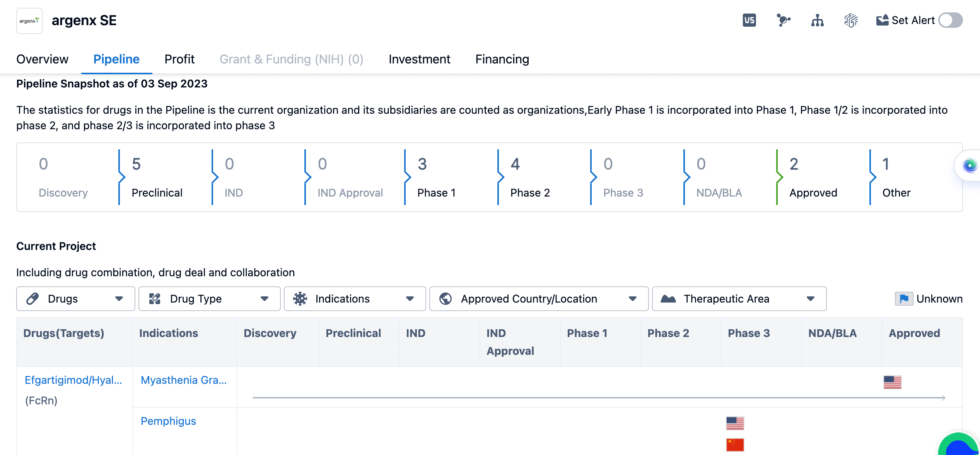980x455 pixels.
Task: Toggle the Set Alert switch
Action: 950,21
